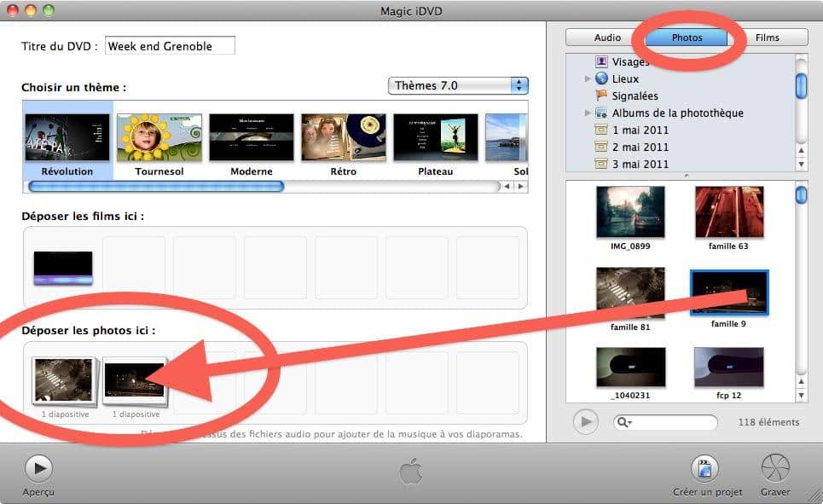The height and width of the screenshot is (504, 823).
Task: Click the 2 mai 2011 row text
Action: pyautogui.click(x=640, y=147)
